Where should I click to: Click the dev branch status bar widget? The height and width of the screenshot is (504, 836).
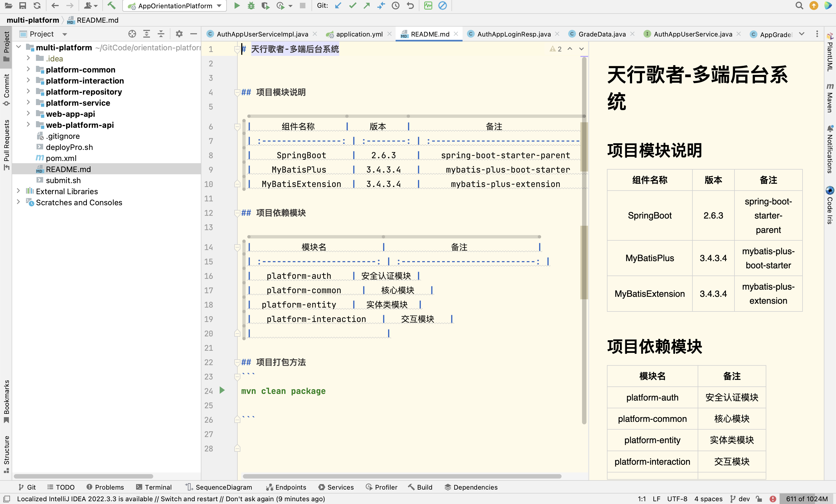point(740,498)
